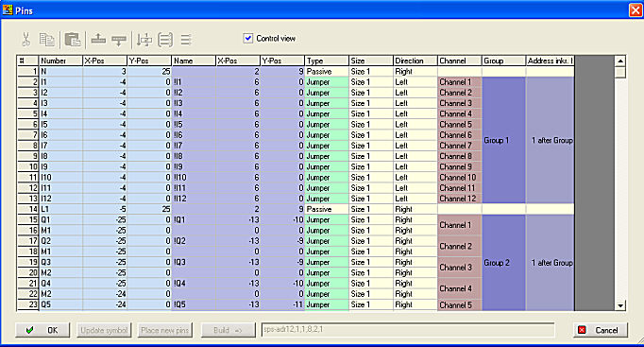Image resolution: width=644 pixels, height=347 pixels.
Task: Click the name cell !Q1
Action: 194,220
